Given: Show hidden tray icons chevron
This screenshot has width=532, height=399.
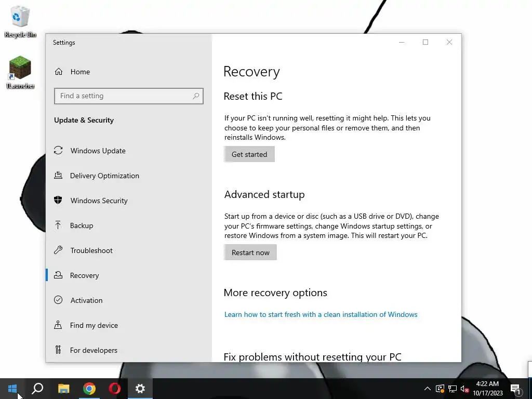Looking at the screenshot, I should [428, 389].
